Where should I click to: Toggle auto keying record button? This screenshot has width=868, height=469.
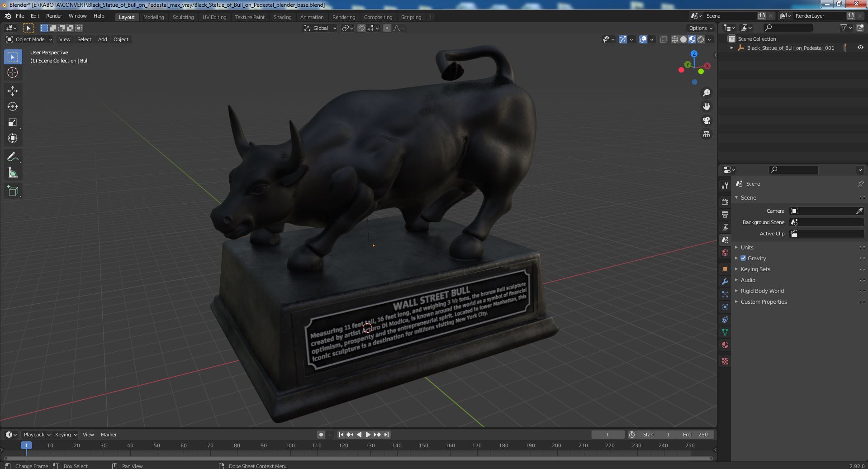click(321, 435)
